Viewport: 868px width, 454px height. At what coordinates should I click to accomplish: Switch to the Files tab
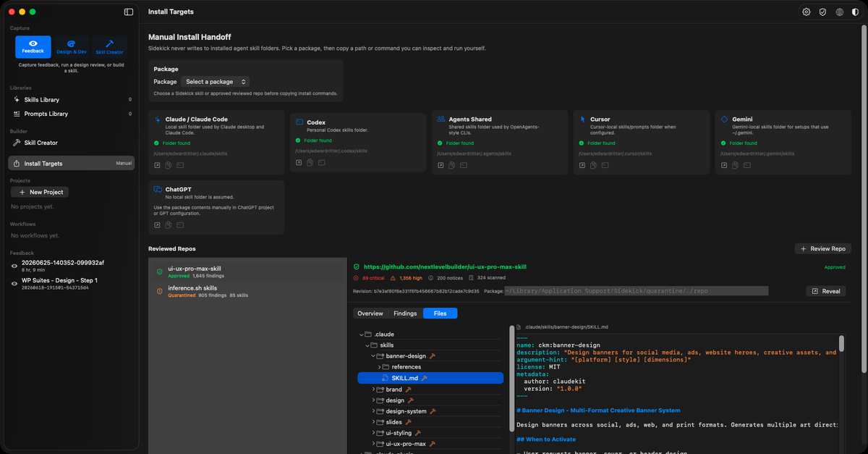coord(440,314)
